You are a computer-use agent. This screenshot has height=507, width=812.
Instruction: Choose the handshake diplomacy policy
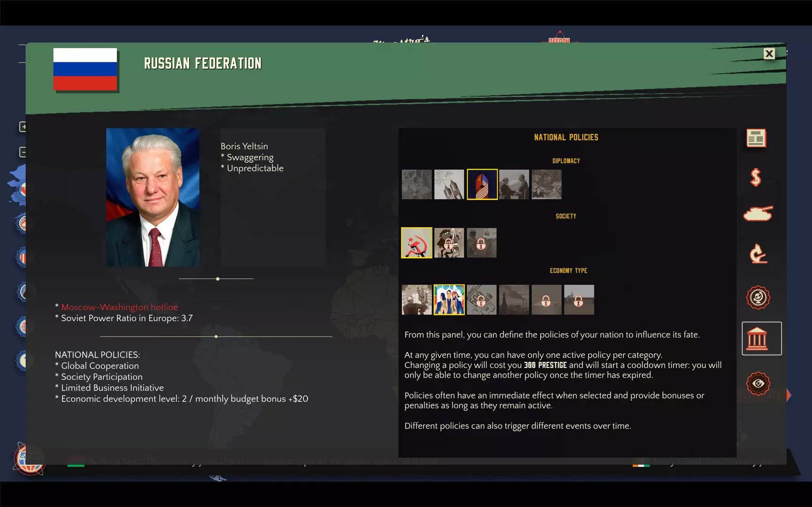point(514,184)
